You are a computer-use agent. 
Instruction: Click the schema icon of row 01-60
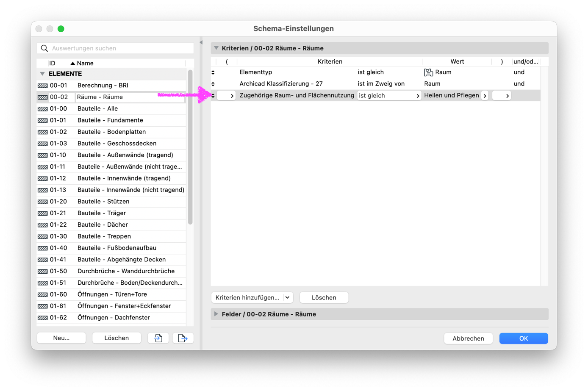point(42,294)
